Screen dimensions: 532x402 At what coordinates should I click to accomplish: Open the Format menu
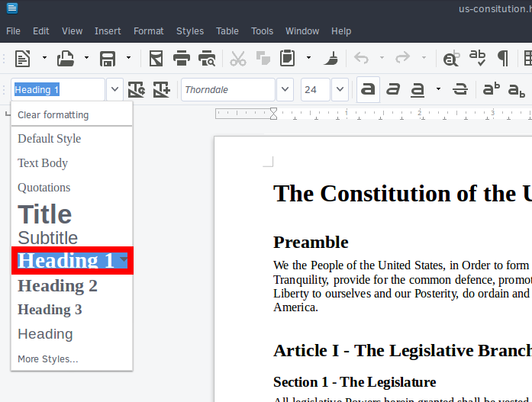[148, 31]
